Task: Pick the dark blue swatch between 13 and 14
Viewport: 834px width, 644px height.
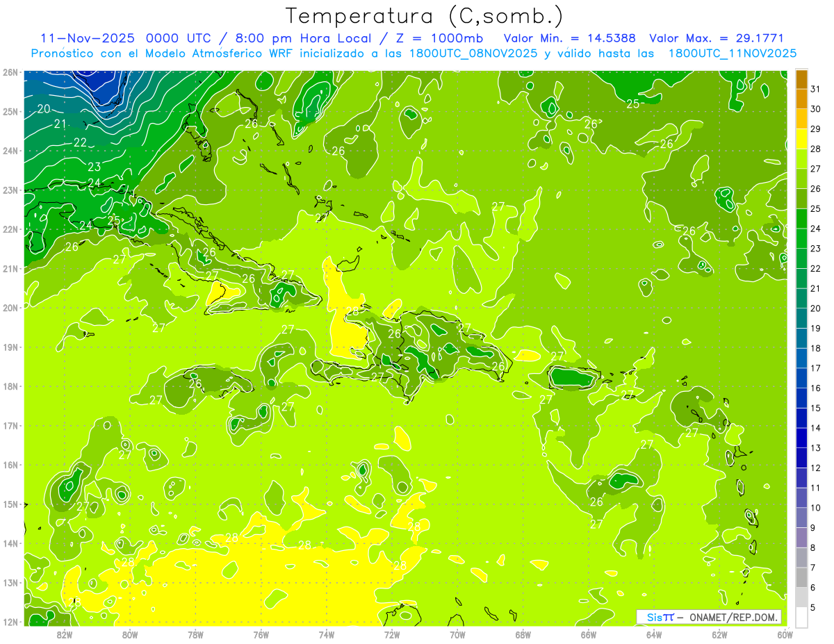Action: coord(802,438)
